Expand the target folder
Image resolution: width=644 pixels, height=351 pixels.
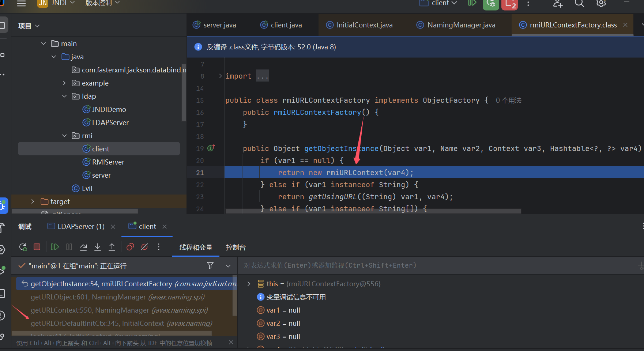33,201
